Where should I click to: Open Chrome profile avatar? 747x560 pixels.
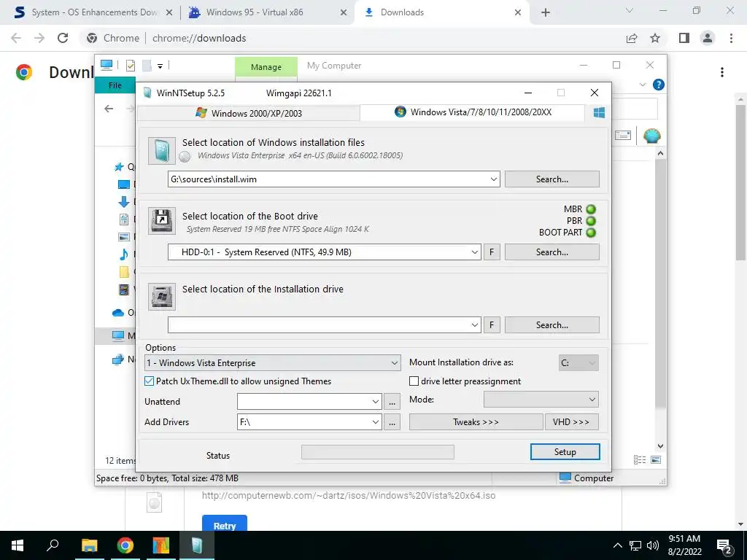(x=708, y=38)
